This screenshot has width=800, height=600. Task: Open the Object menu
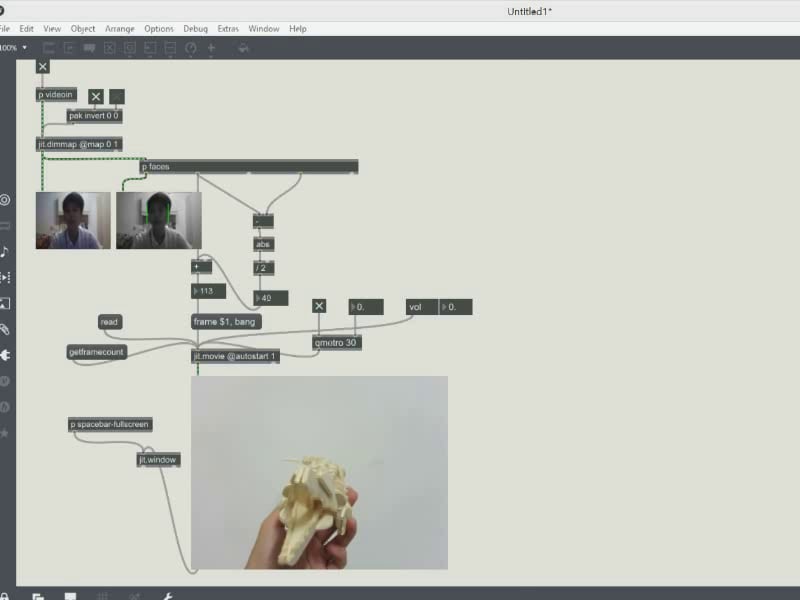coord(83,29)
